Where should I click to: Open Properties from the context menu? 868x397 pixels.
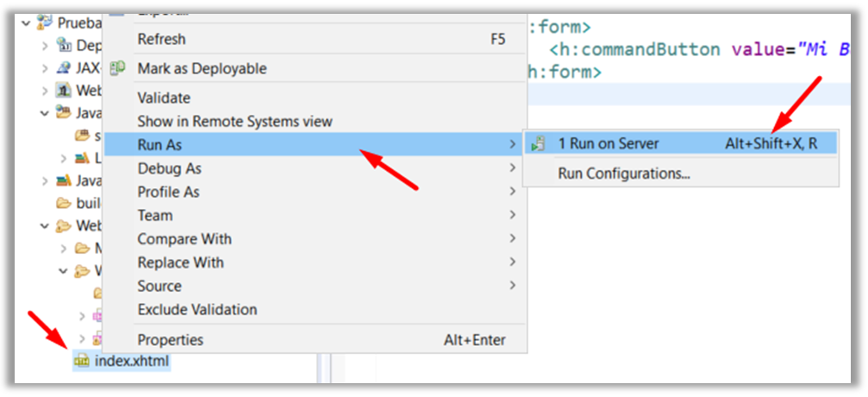(x=171, y=340)
